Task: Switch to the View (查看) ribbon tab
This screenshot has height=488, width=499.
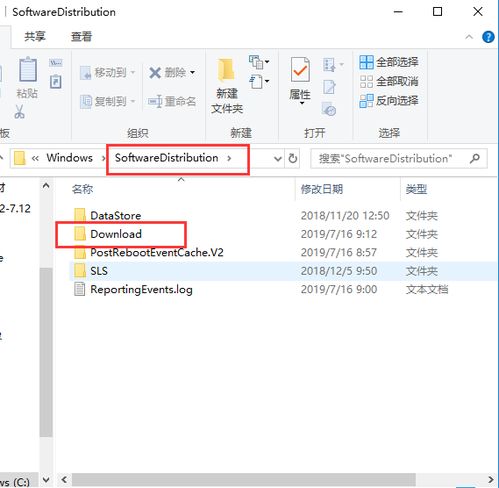Action: click(81, 36)
